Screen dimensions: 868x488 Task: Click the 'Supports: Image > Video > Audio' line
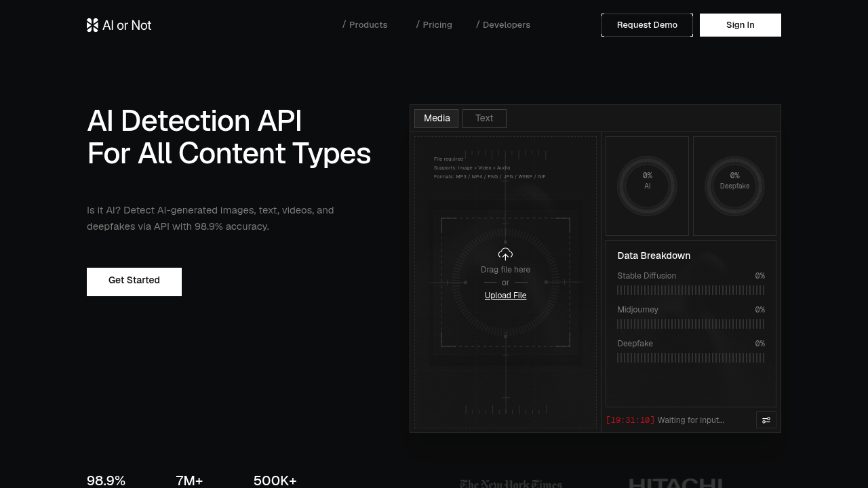tap(472, 168)
